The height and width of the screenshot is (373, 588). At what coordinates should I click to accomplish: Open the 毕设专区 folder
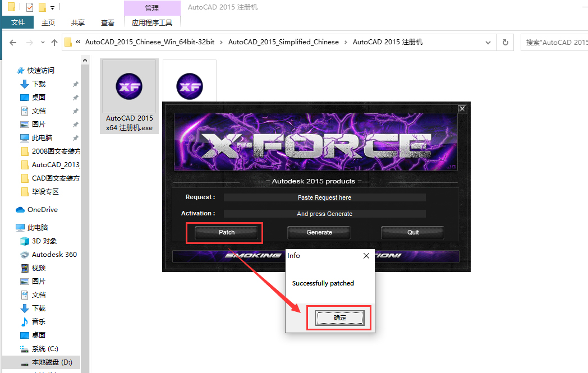(45, 192)
